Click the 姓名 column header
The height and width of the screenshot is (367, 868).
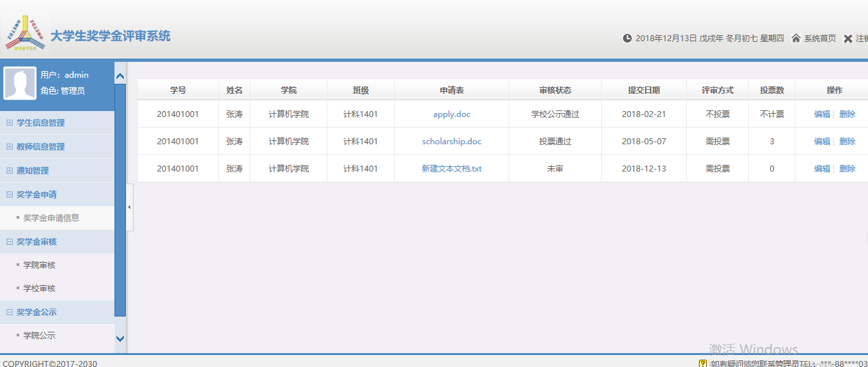pos(234,90)
